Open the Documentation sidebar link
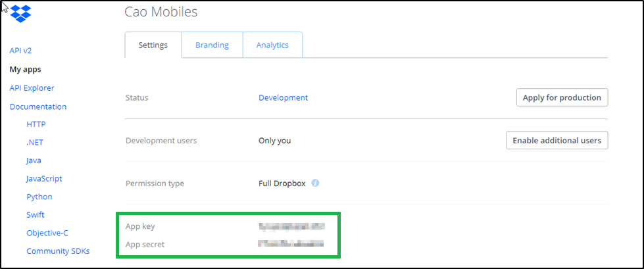The image size is (644, 269). pos(38,107)
